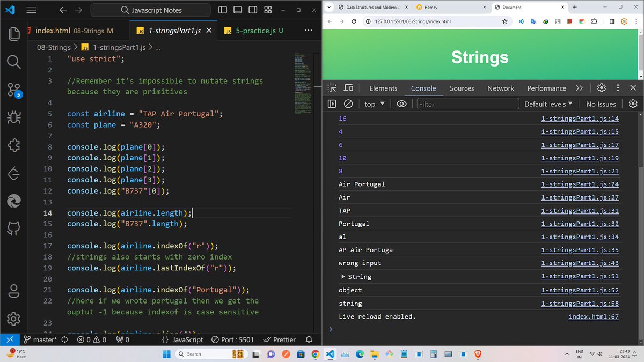This screenshot has height=362, width=644.
Task: Bookmark this page with the star icon
Action: pyautogui.click(x=504, y=21)
